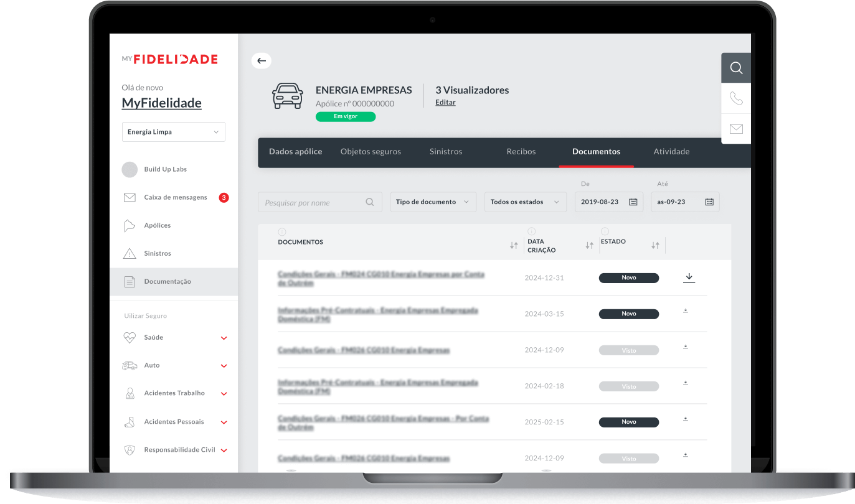Expand Acidentes Trabalho chevron
The width and height of the screenshot is (855, 504).
click(224, 394)
